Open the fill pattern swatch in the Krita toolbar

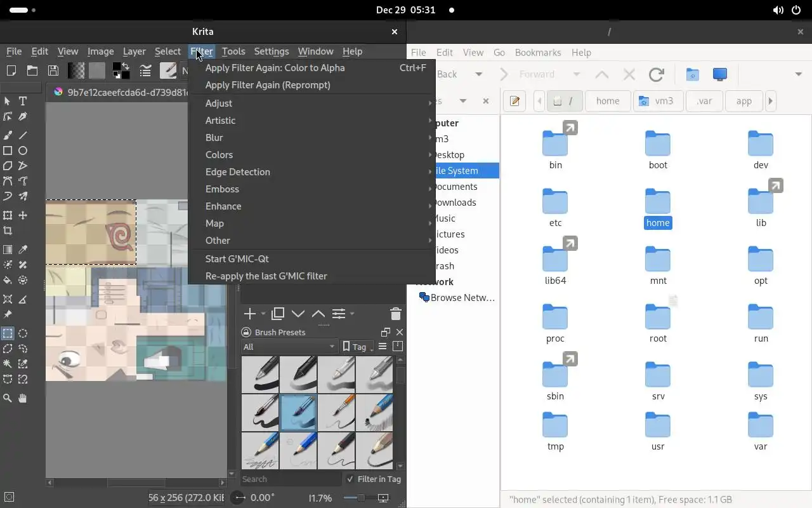(x=96, y=70)
